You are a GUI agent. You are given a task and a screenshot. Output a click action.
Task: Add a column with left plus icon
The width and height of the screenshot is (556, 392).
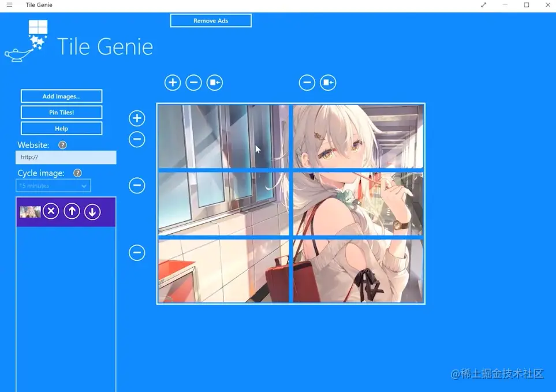173,83
